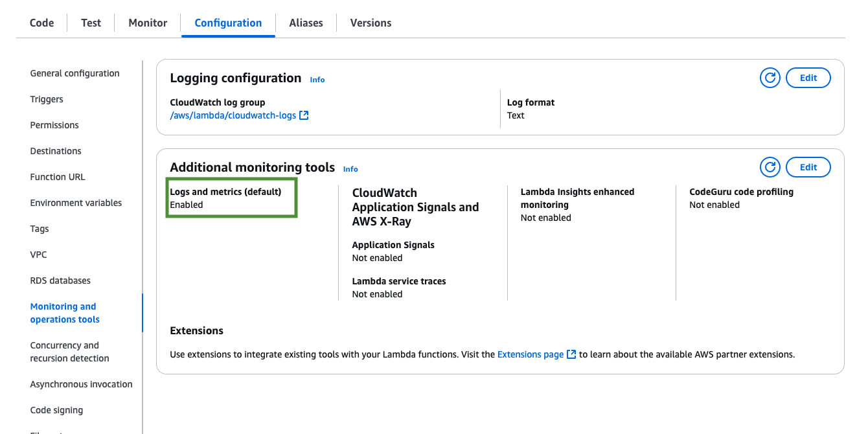The image size is (868, 434).
Task: Open the Monitor tab
Action: pos(148,23)
